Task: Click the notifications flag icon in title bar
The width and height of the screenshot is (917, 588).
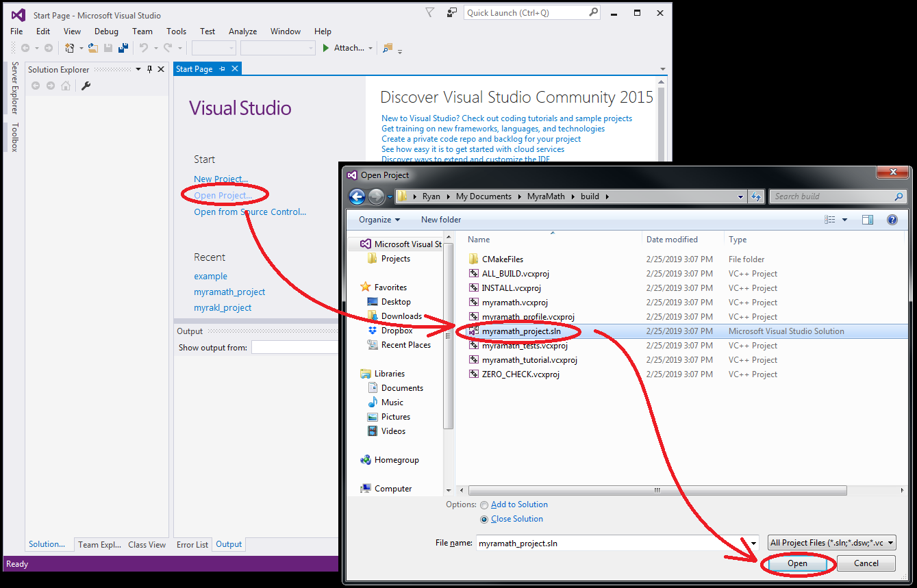Action: click(x=429, y=12)
